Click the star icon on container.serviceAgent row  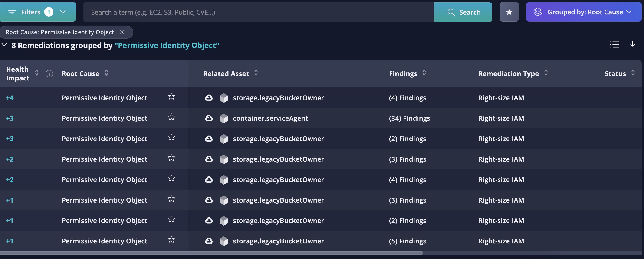click(x=171, y=117)
